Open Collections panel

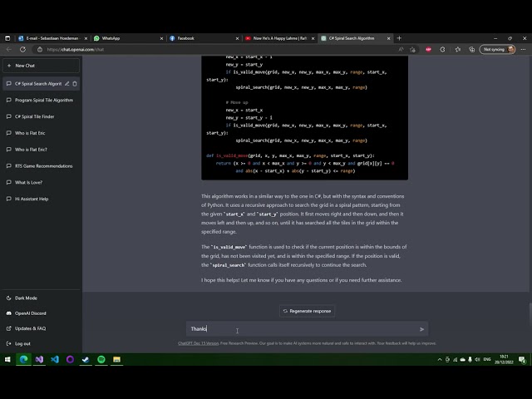click(472, 50)
